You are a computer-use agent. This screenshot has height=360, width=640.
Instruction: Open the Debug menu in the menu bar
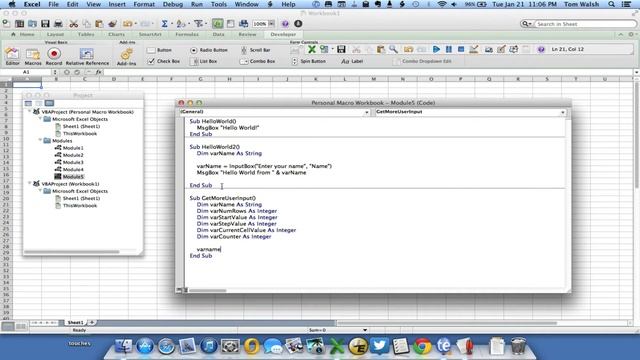click(x=173, y=4)
